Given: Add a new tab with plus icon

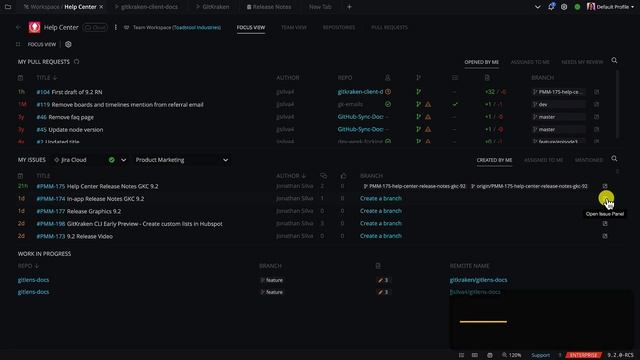Looking at the screenshot, I should (x=349, y=7).
